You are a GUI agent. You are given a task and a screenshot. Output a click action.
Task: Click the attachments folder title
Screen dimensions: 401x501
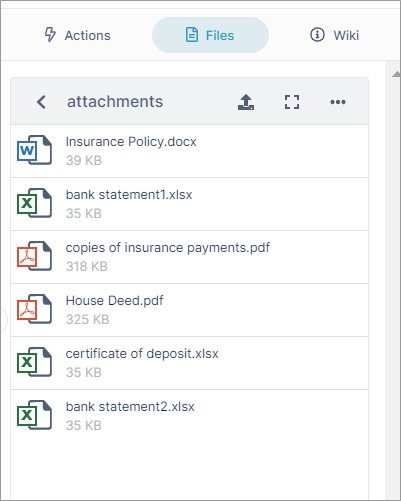click(x=115, y=102)
